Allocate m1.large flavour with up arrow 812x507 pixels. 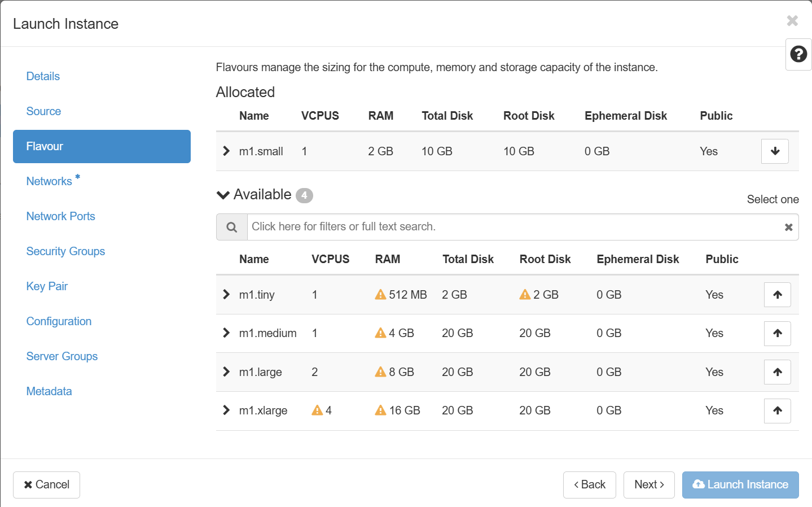[777, 372]
